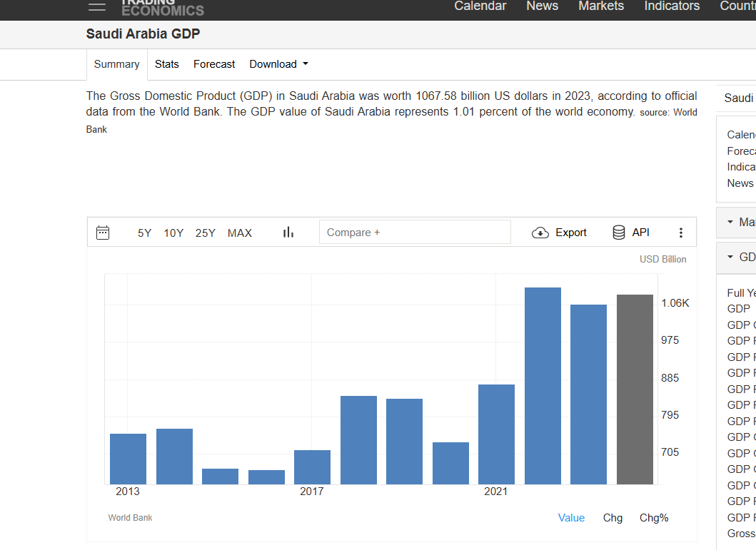Click the API database icon

pos(619,233)
